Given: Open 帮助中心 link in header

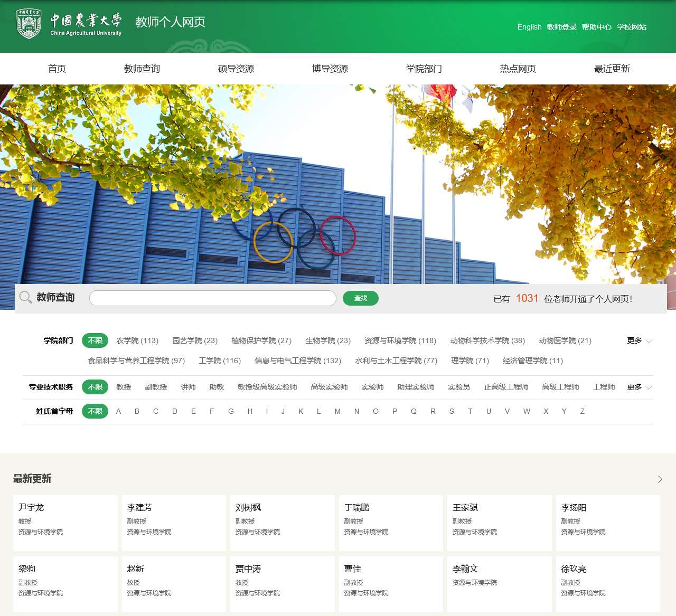Looking at the screenshot, I should coord(597,27).
